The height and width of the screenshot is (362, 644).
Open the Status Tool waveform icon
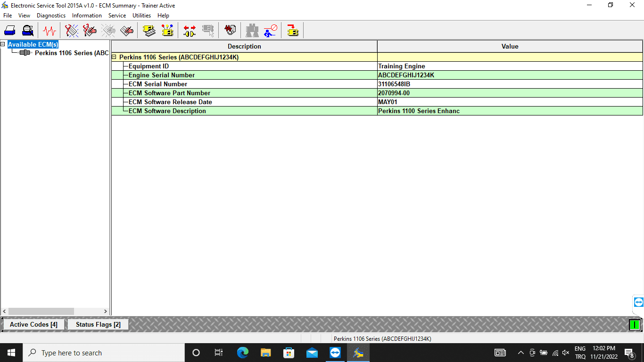pos(49,31)
